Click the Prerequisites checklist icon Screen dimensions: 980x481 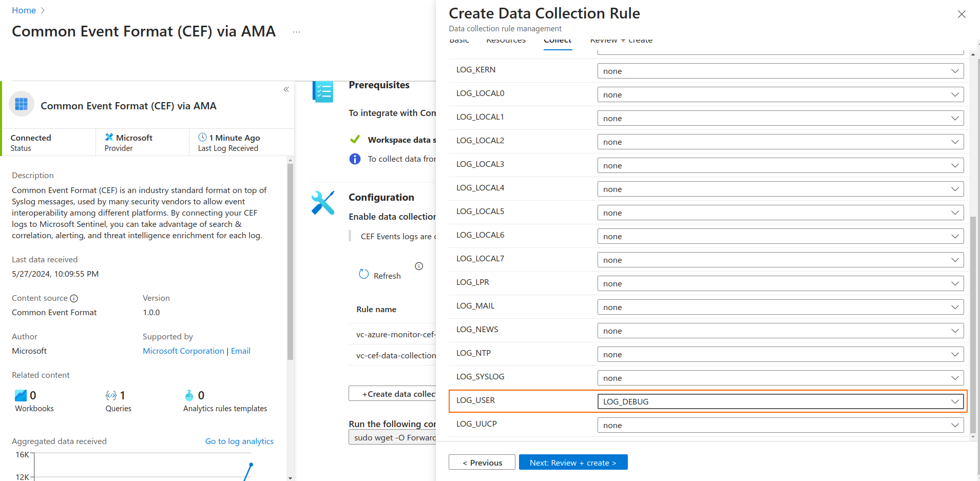pos(323,91)
